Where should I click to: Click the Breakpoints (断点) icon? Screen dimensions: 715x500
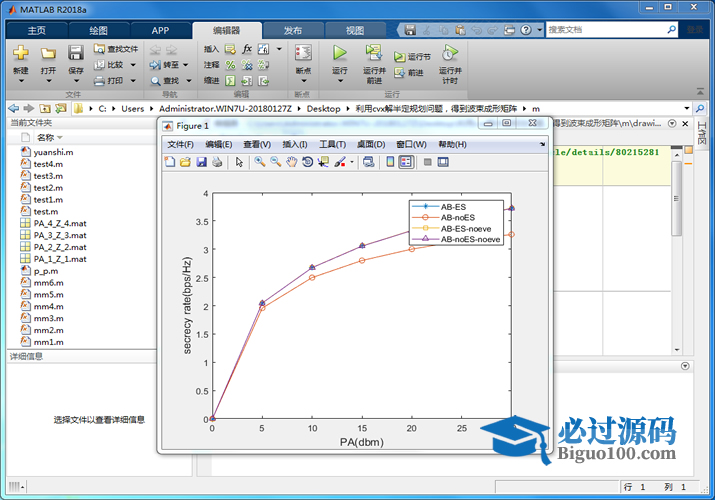[x=303, y=53]
